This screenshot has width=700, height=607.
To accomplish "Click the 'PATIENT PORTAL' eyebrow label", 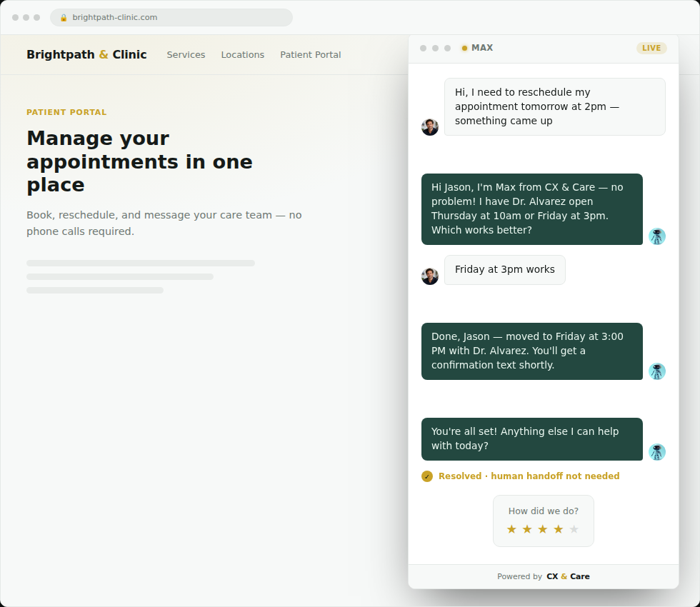I will pos(66,112).
